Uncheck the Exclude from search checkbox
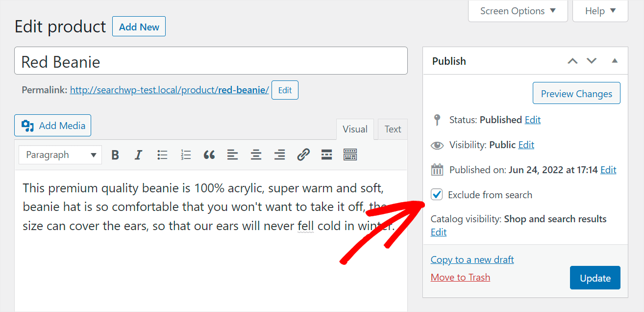Image resolution: width=644 pixels, height=312 pixels. pos(437,195)
